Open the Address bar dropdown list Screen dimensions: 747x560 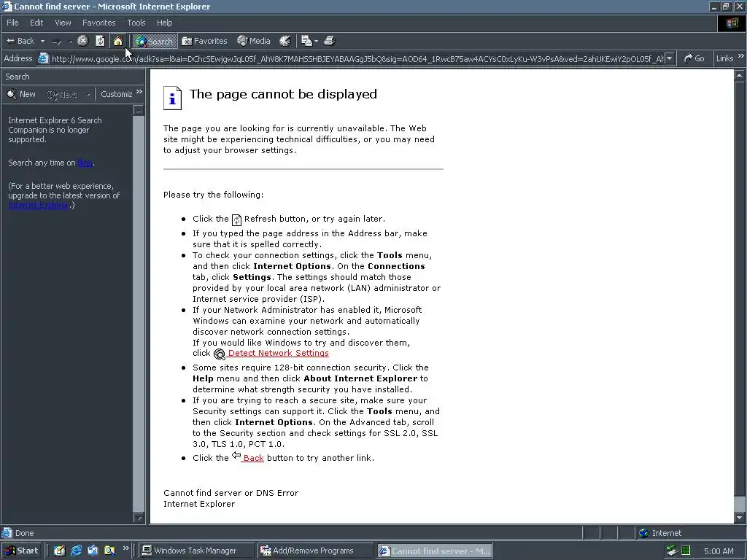click(x=670, y=58)
